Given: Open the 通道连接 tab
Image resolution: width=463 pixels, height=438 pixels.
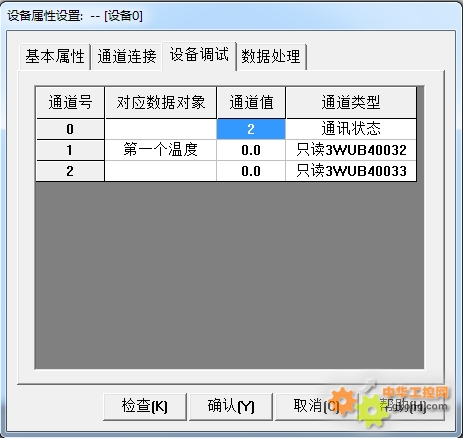Looking at the screenshot, I should point(127,56).
